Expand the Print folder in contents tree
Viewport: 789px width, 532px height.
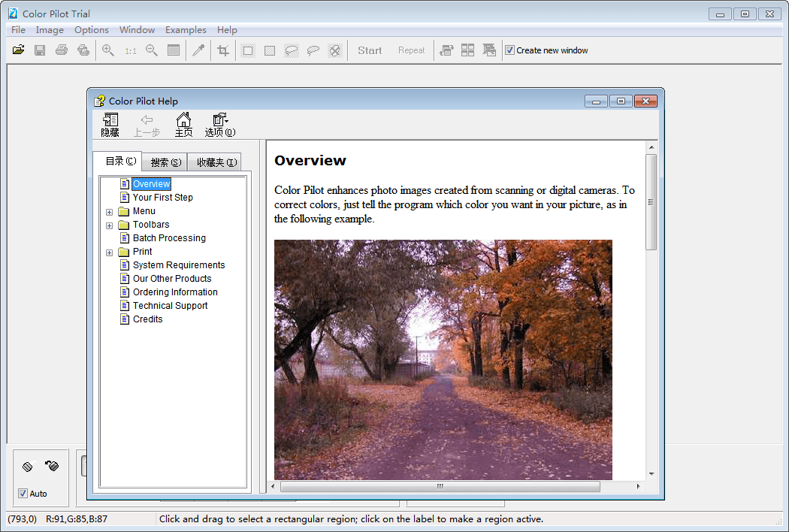tap(109, 252)
